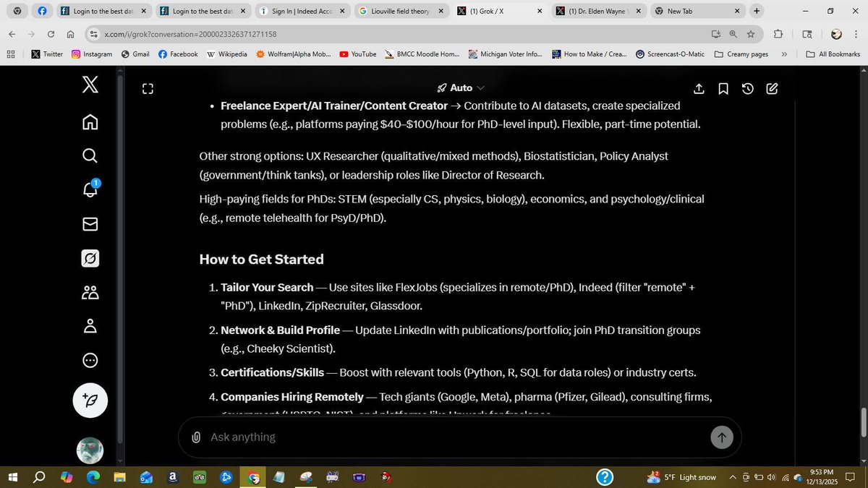Screen dimensions: 868x488
Task: Open the Wikipedia bookmark
Action: click(x=226, y=54)
